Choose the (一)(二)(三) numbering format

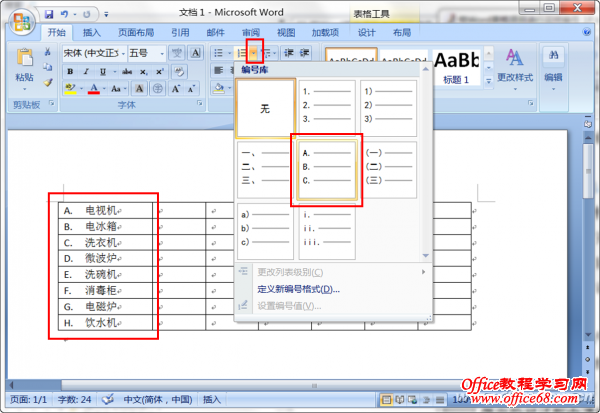(388, 169)
